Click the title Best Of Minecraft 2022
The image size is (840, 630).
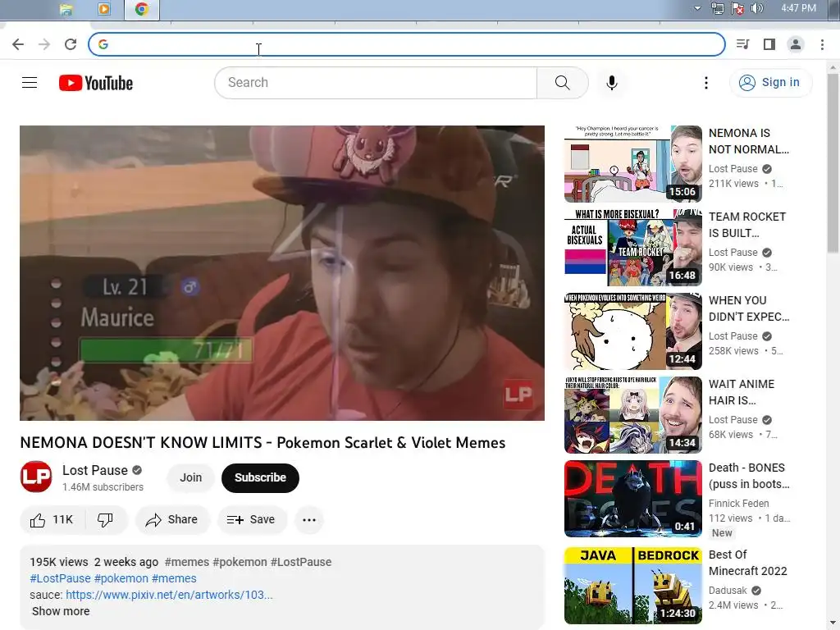click(748, 563)
